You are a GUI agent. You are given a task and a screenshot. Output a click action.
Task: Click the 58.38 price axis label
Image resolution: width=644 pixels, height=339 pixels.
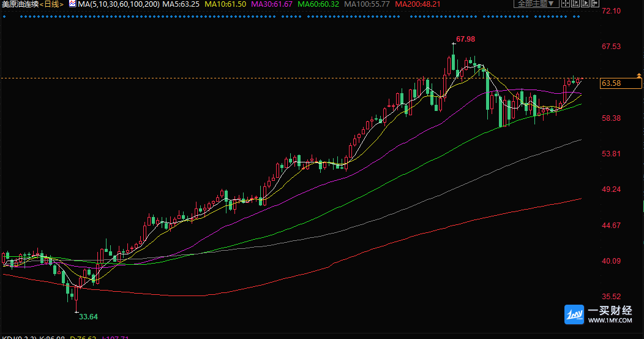[x=611, y=118]
